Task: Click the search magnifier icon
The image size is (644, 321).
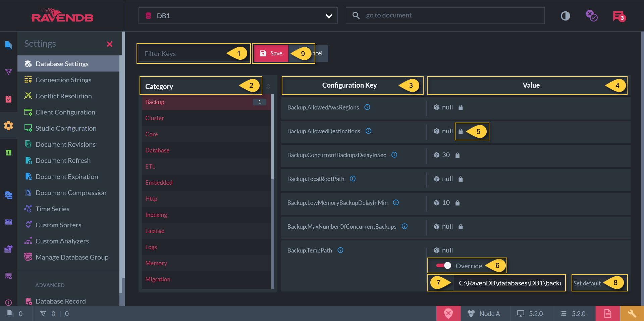Action: (x=356, y=15)
